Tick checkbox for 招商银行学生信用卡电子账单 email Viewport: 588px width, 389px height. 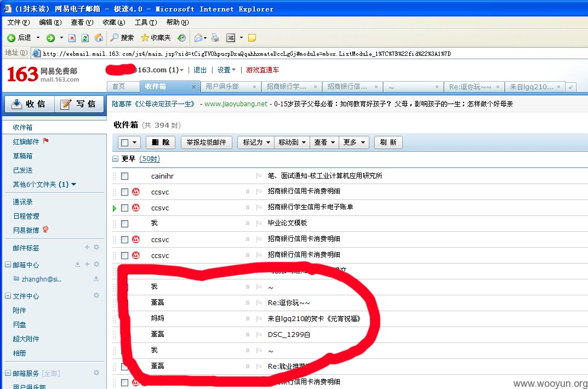pos(125,208)
